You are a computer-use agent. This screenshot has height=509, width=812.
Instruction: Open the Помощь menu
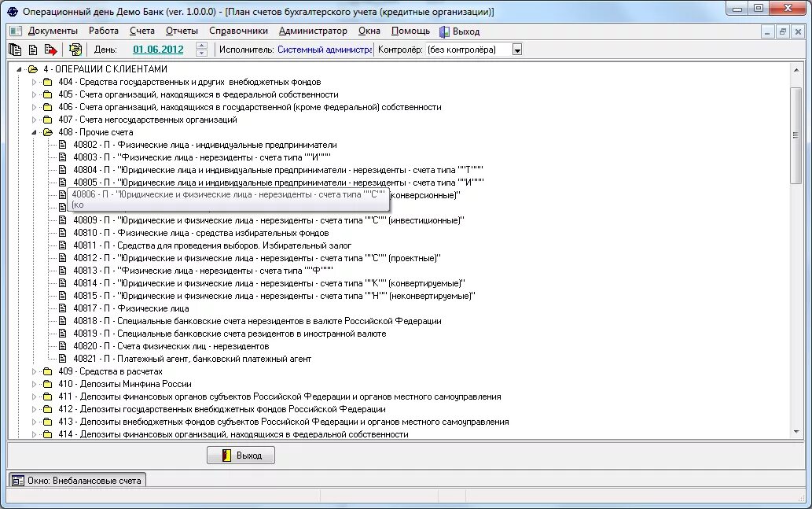pos(410,31)
